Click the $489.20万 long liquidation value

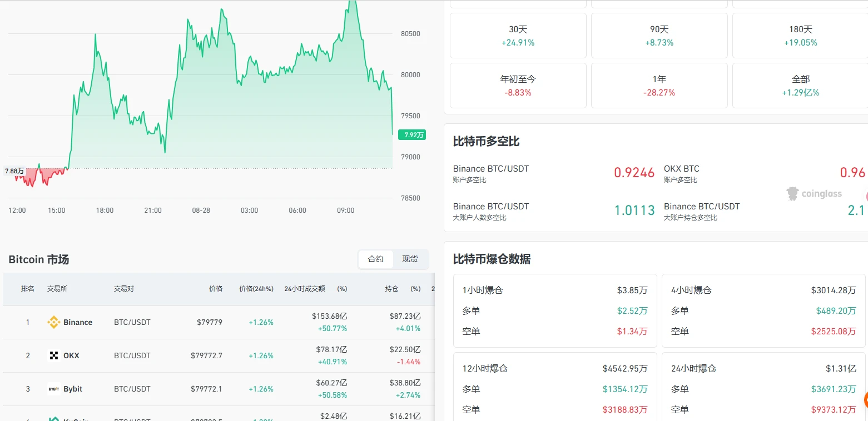836,310
